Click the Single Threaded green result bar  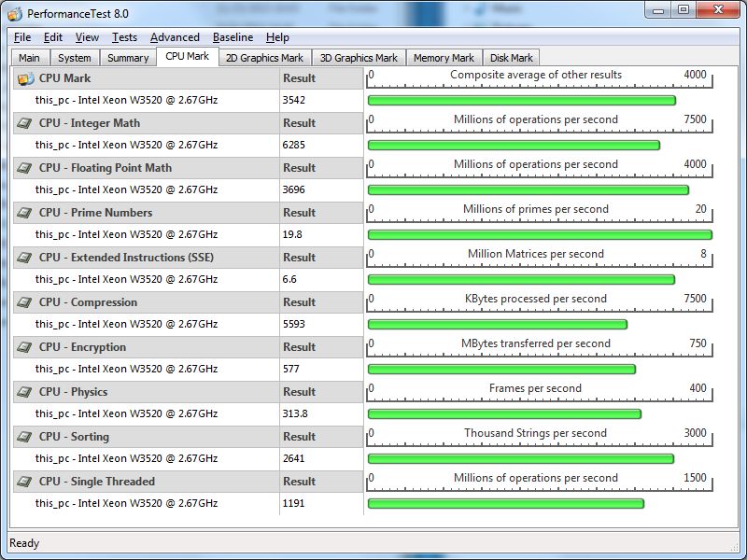(x=506, y=503)
